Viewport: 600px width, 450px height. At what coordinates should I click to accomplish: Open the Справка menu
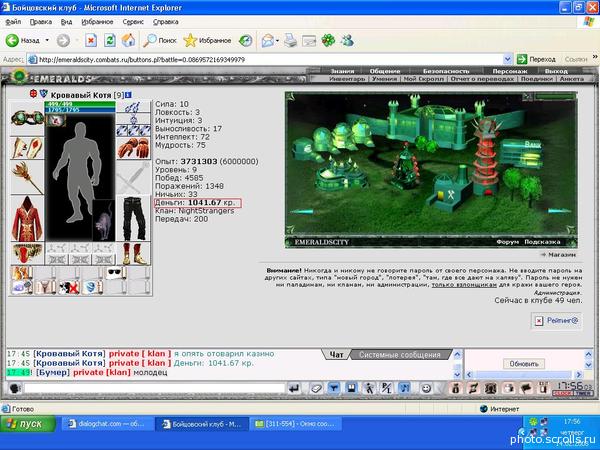point(165,22)
